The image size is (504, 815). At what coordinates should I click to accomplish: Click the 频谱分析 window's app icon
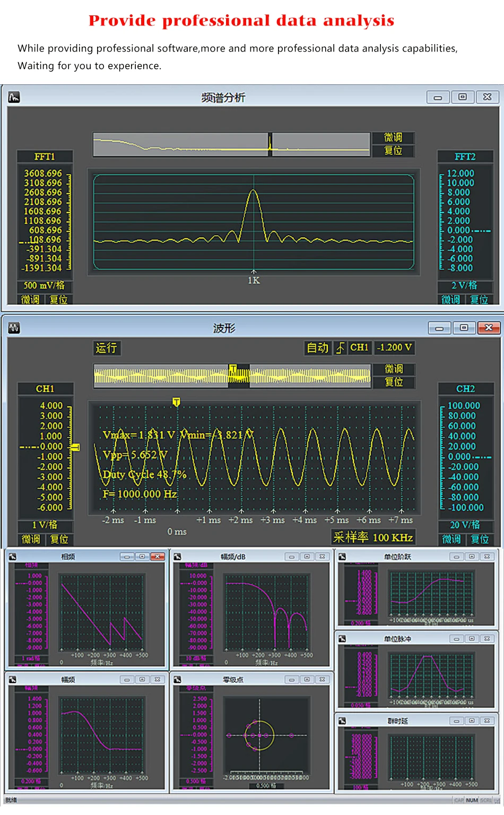(x=14, y=97)
